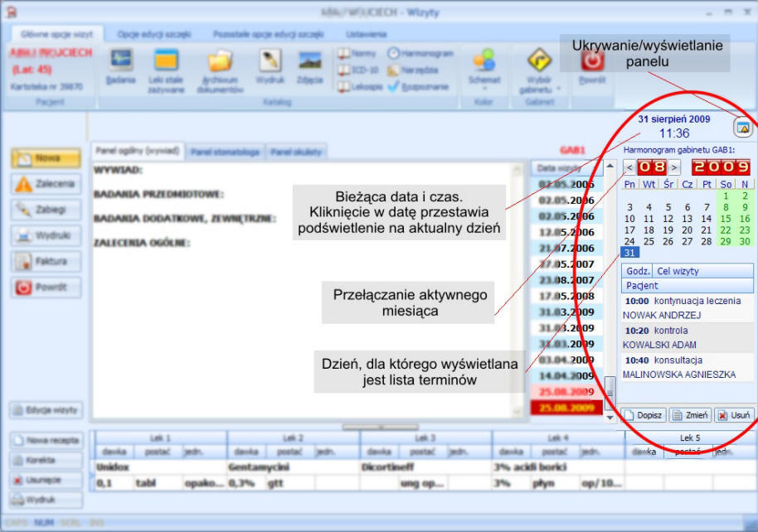758x532 pixels.
Task: Open the Harmonogram clock item
Action: (x=393, y=53)
